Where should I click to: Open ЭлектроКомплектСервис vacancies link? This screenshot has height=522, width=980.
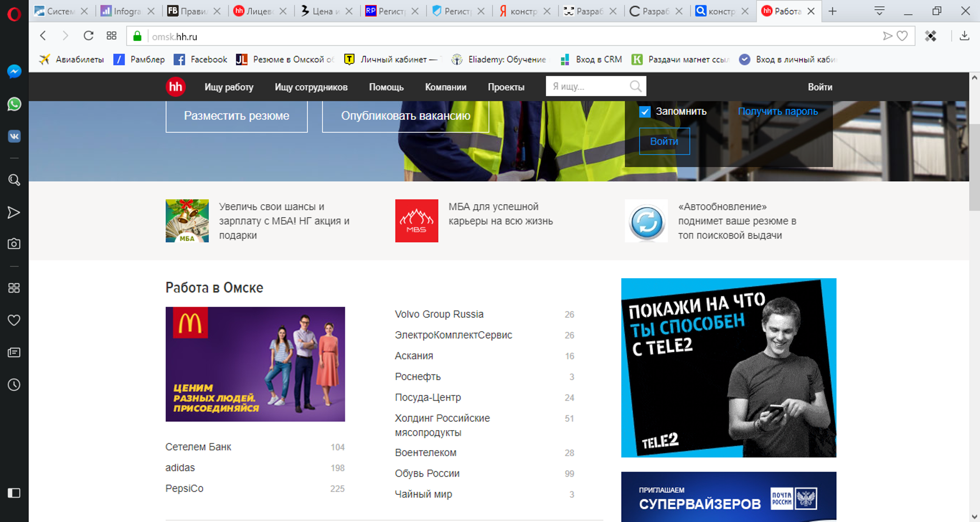pos(453,335)
